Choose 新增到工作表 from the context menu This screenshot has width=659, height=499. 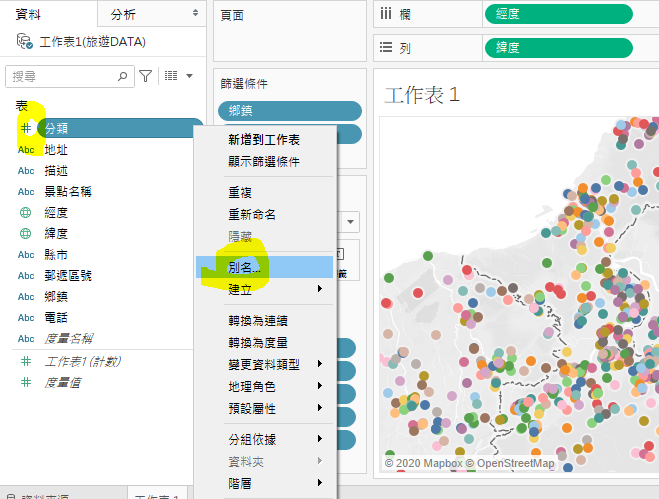coord(264,140)
